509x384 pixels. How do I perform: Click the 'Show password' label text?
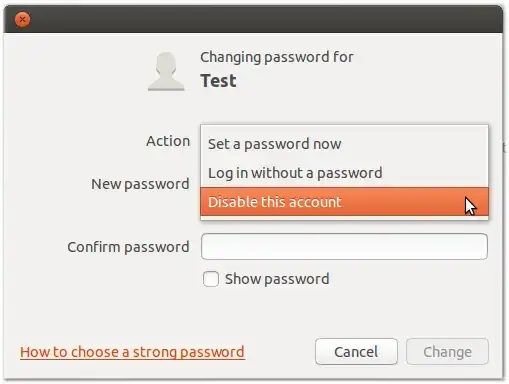pyautogui.click(x=277, y=279)
